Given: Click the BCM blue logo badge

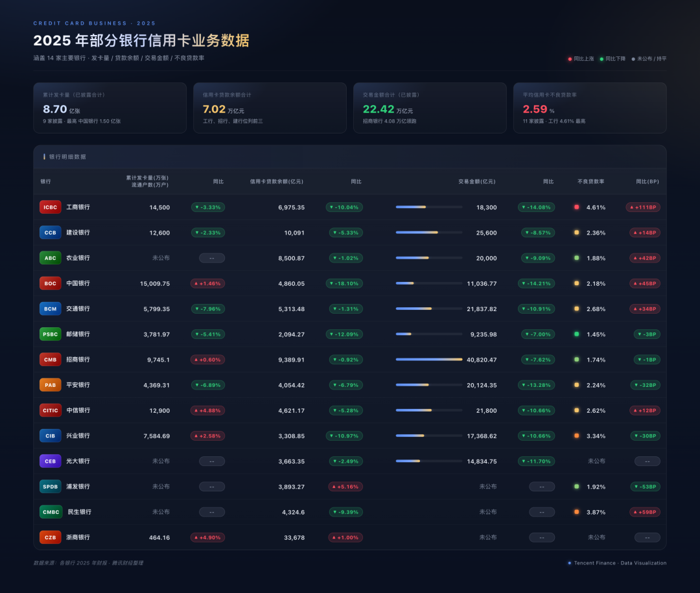Looking at the screenshot, I should pyautogui.click(x=51, y=309).
